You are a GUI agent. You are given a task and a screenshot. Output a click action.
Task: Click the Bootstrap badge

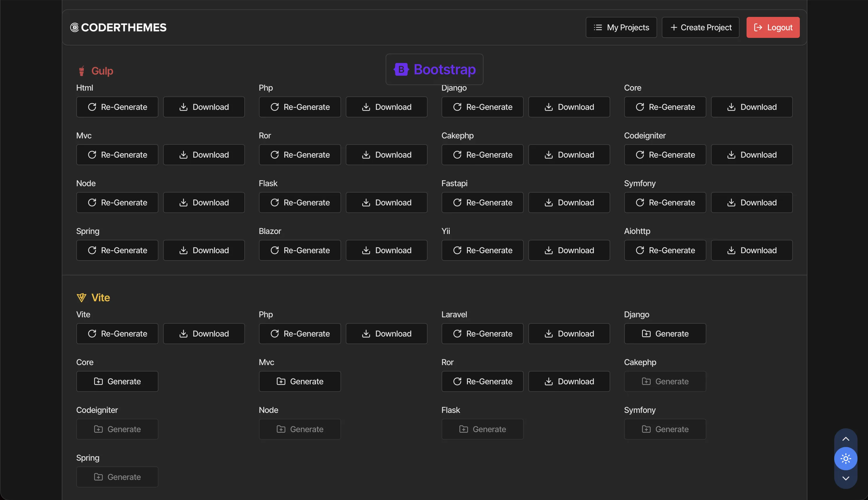coord(434,69)
